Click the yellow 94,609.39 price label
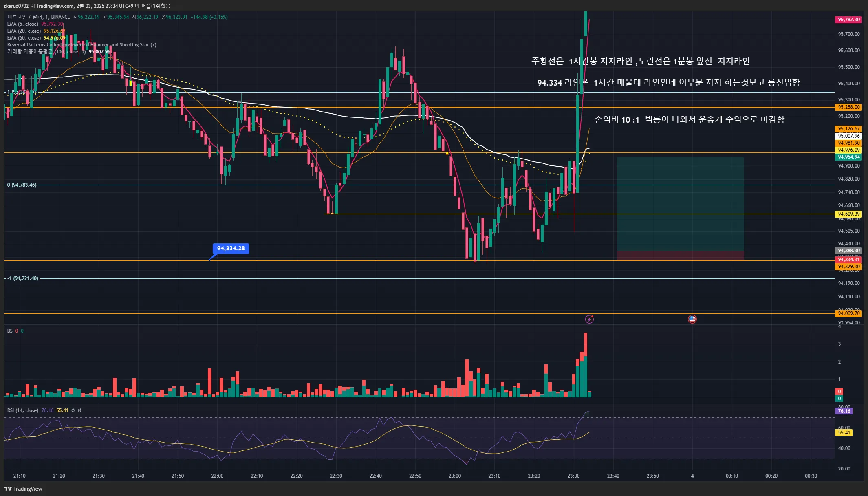 pyautogui.click(x=848, y=214)
